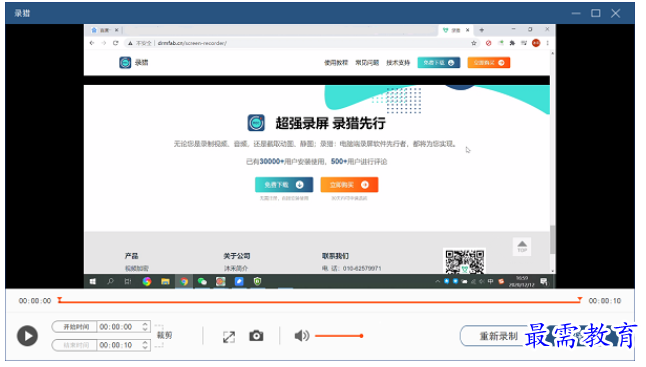Maximize the 录猎 window

click(x=596, y=13)
